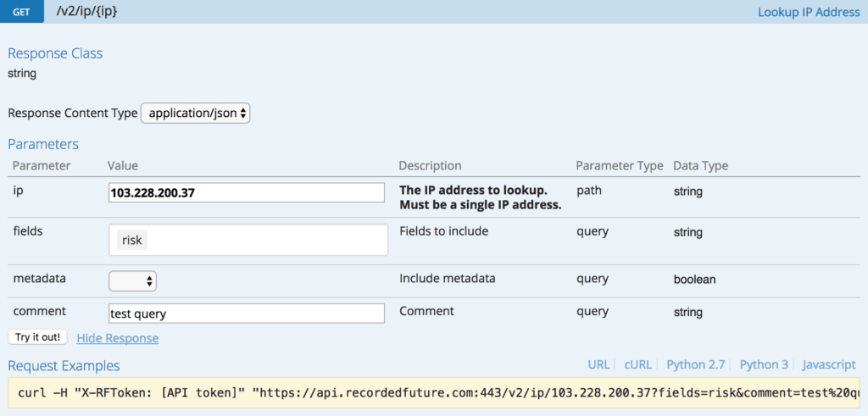Image resolution: width=868 pixels, height=416 pixels.
Task: Click the Parameters section heading
Action: click(x=43, y=144)
